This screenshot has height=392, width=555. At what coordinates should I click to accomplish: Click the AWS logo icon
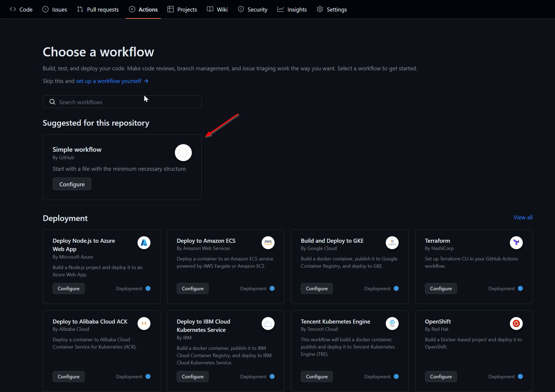coord(268,242)
